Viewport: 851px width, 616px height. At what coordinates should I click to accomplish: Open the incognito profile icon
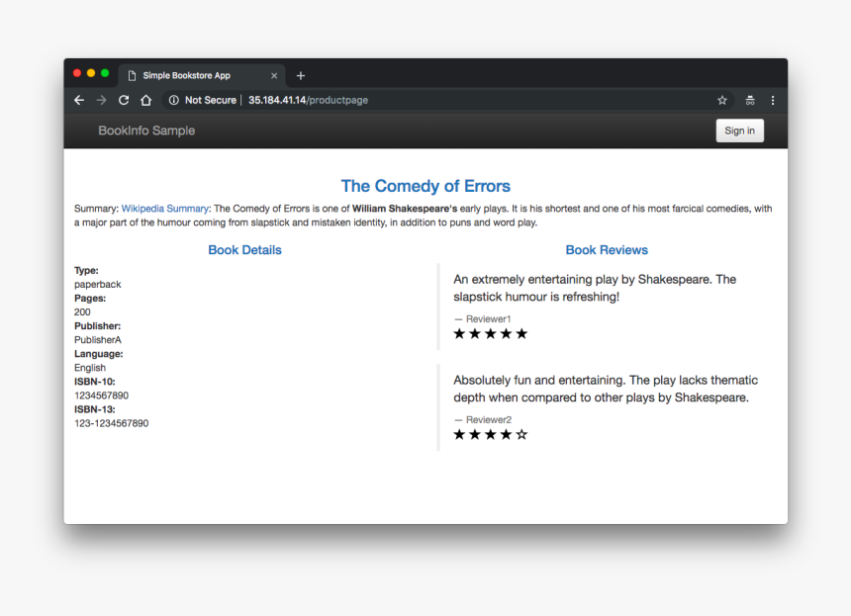pyautogui.click(x=750, y=100)
